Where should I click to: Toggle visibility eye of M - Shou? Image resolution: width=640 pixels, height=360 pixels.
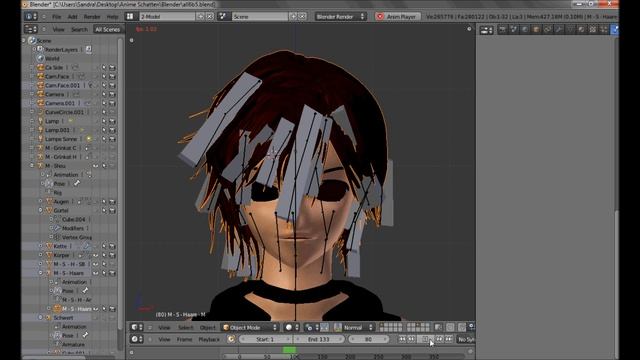pos(96,166)
